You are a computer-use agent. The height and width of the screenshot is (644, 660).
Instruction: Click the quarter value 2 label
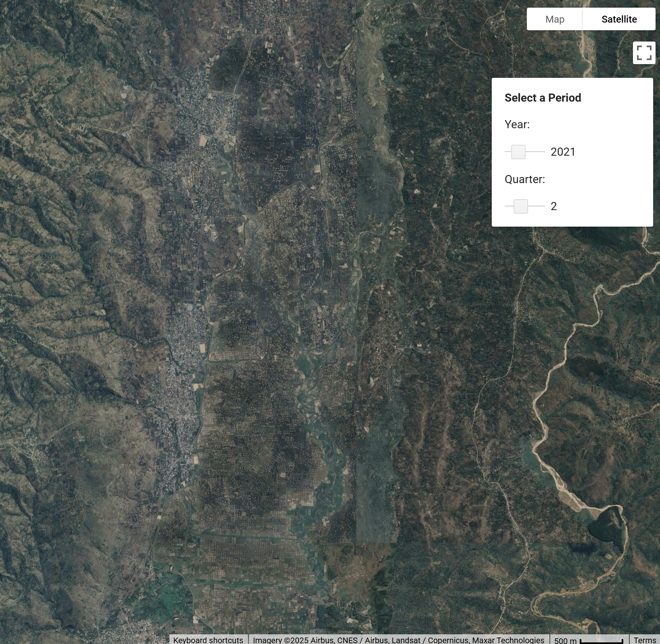(x=553, y=206)
